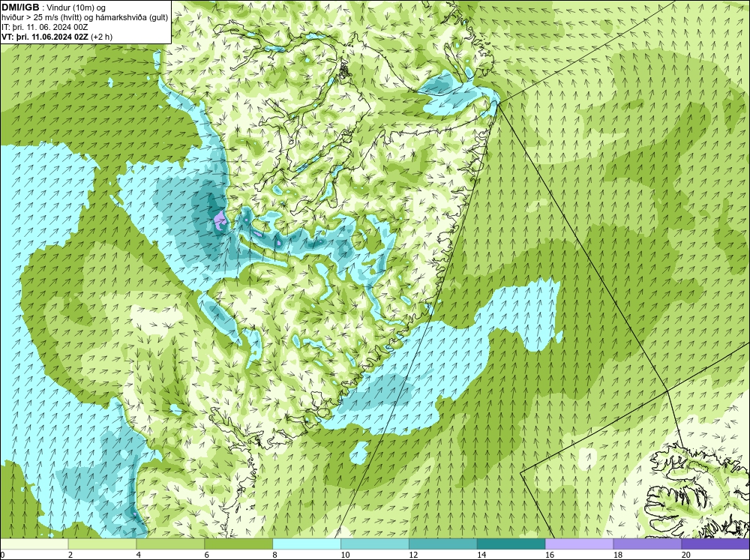Click the 6–8 m/s dark green legend swatch

click(238, 544)
